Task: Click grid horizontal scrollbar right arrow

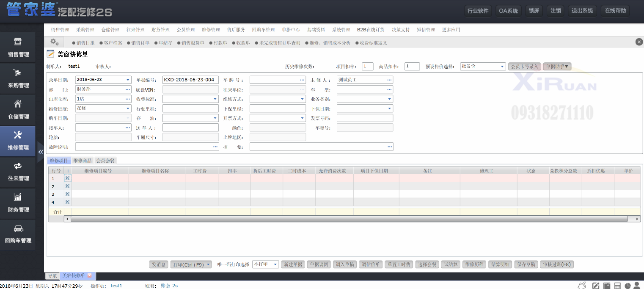Action: pos(638,219)
